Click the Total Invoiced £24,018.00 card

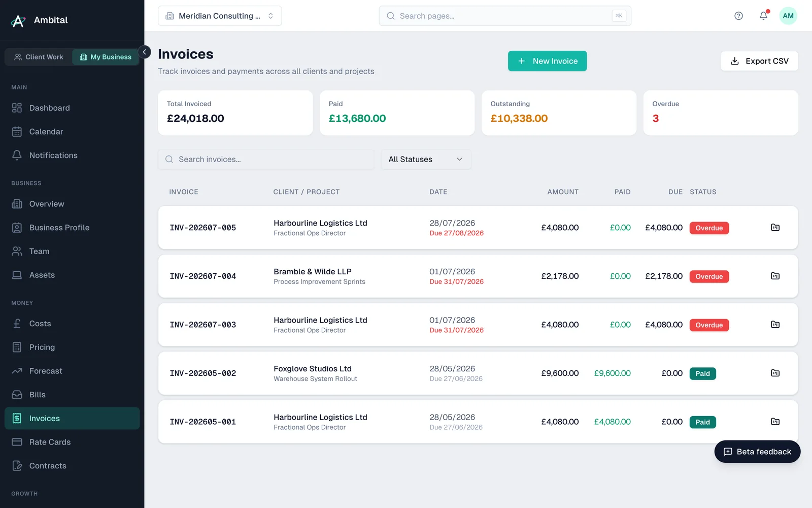pyautogui.click(x=235, y=113)
